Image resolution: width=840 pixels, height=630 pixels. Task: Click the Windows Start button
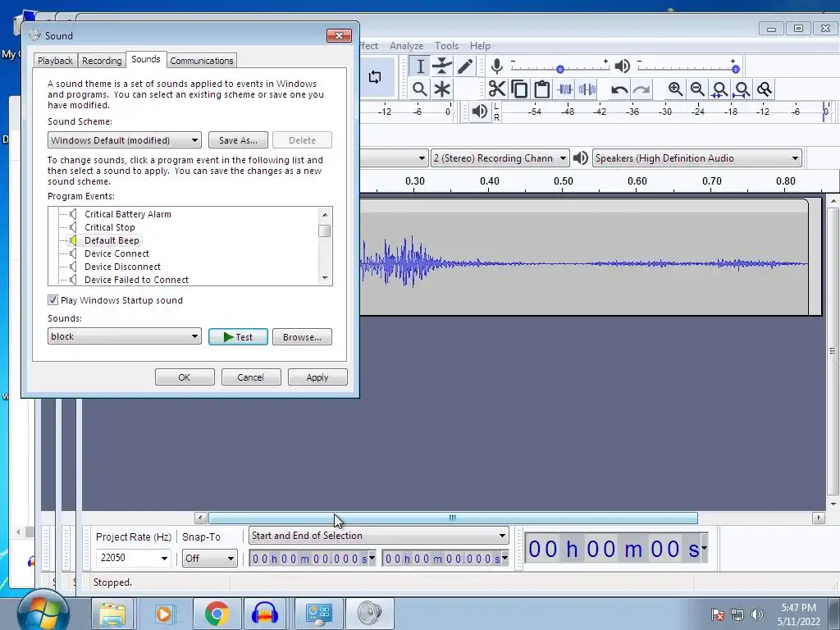pyautogui.click(x=43, y=614)
